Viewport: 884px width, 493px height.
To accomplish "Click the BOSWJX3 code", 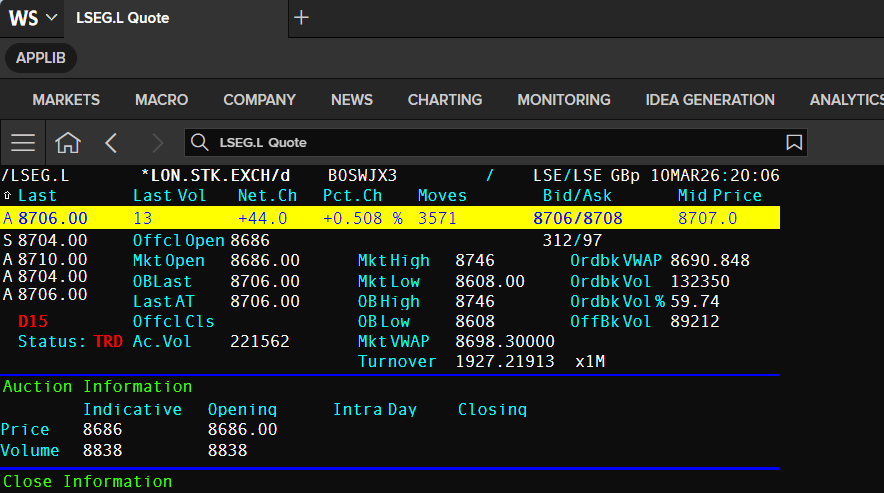I will (x=363, y=176).
